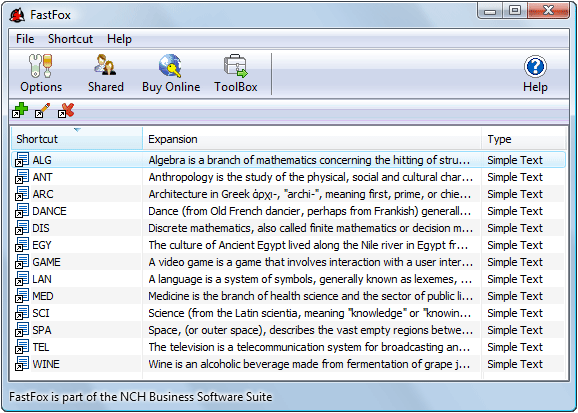Open the Help menu in menu bar
Viewport: 578px width, 413px height.
[x=119, y=39]
